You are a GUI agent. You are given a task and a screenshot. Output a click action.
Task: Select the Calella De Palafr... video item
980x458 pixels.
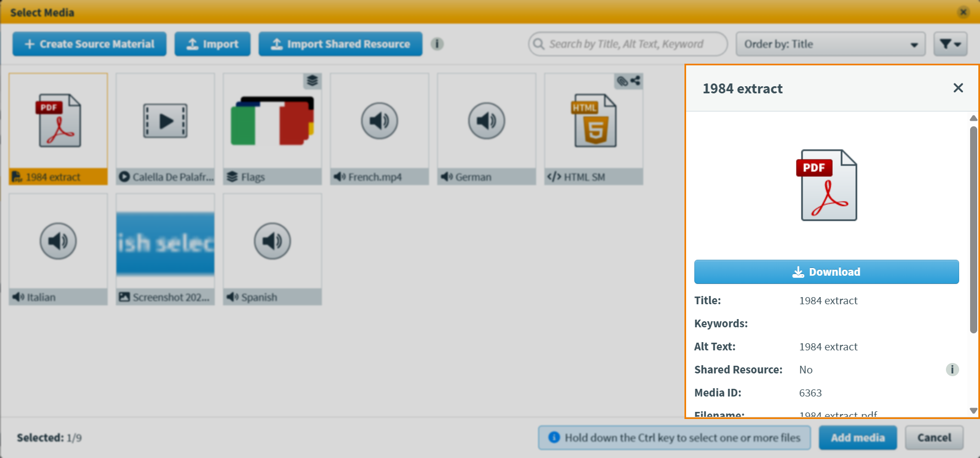tap(165, 129)
